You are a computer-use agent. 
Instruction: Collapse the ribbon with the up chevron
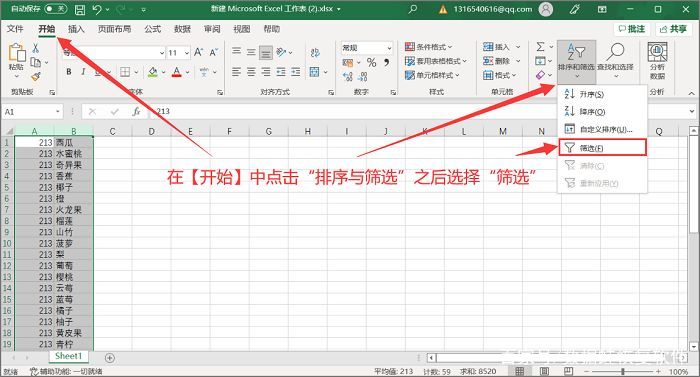pyautogui.click(x=692, y=93)
